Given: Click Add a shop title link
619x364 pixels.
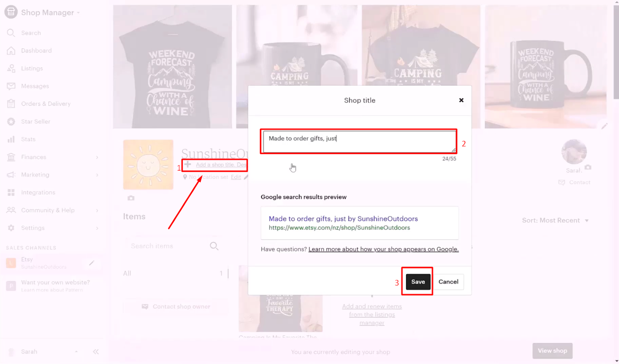Looking at the screenshot, I should click(221, 165).
